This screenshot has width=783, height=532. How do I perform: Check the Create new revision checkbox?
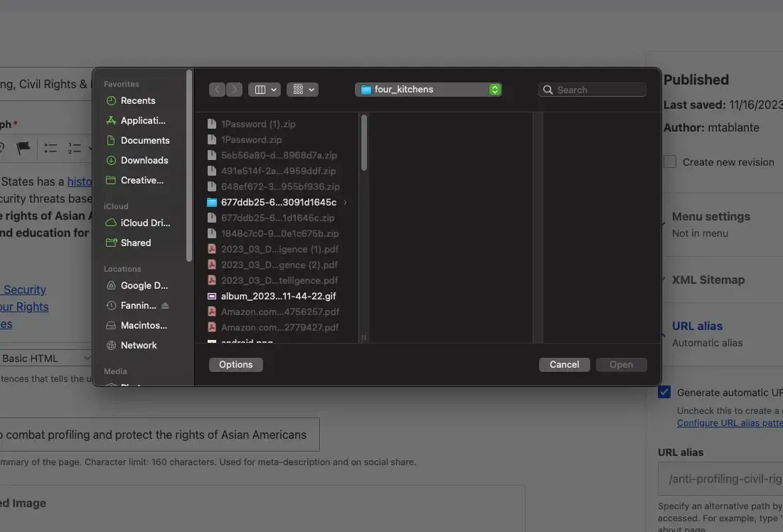pos(669,161)
